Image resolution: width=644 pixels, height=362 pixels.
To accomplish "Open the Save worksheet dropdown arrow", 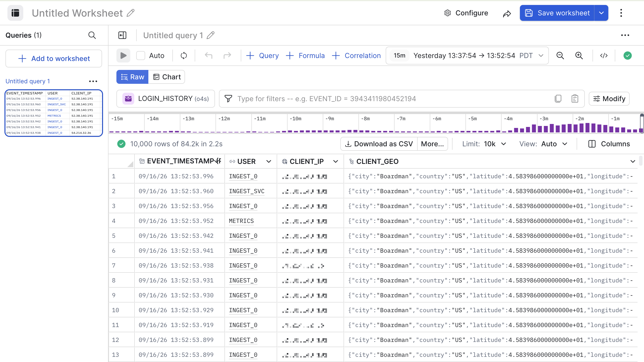I will [x=601, y=13].
